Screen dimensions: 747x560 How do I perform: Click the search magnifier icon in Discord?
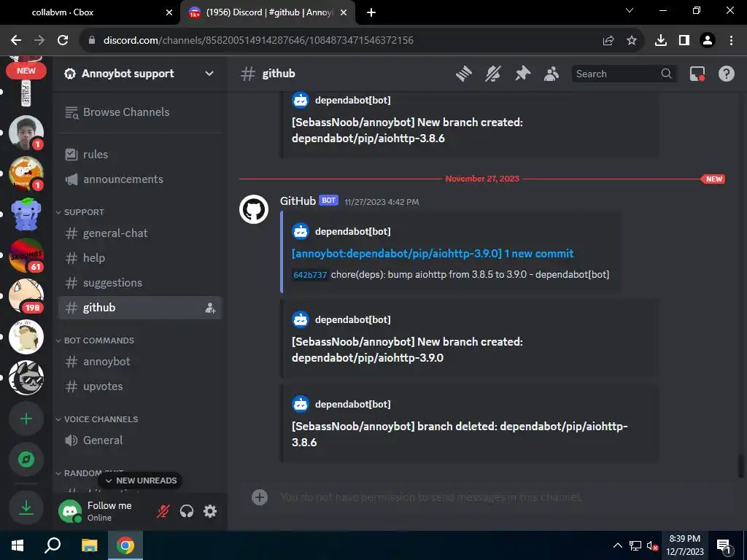tap(666, 74)
